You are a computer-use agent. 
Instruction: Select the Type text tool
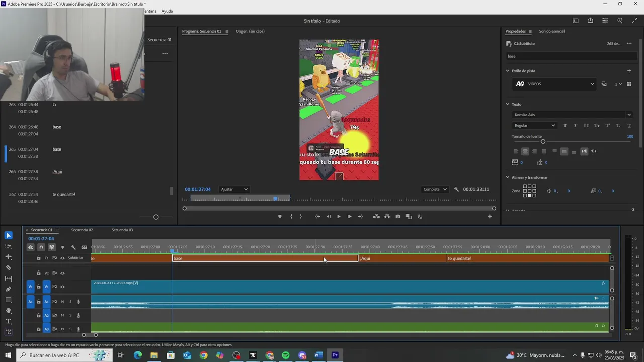pyautogui.click(x=8, y=321)
